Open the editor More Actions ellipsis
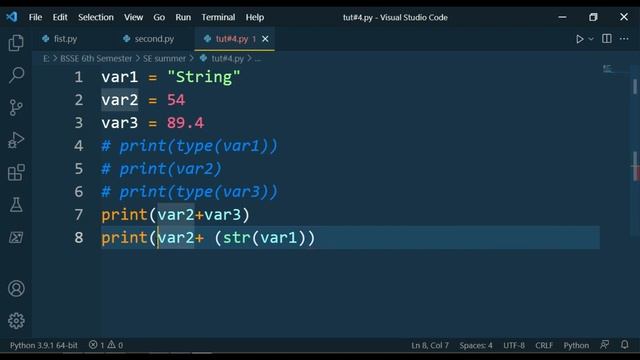The width and height of the screenshot is (640, 360). coord(624,39)
